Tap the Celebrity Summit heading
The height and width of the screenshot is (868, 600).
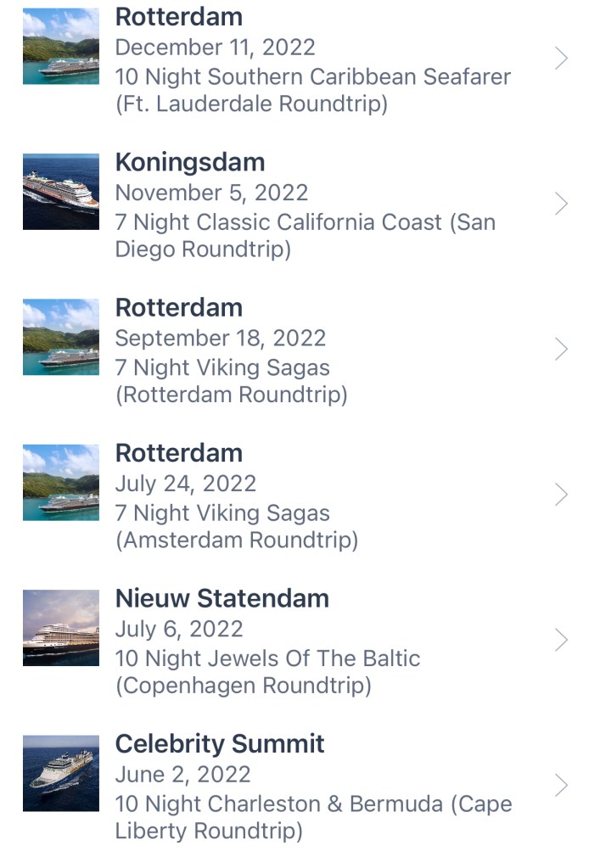pos(220,744)
